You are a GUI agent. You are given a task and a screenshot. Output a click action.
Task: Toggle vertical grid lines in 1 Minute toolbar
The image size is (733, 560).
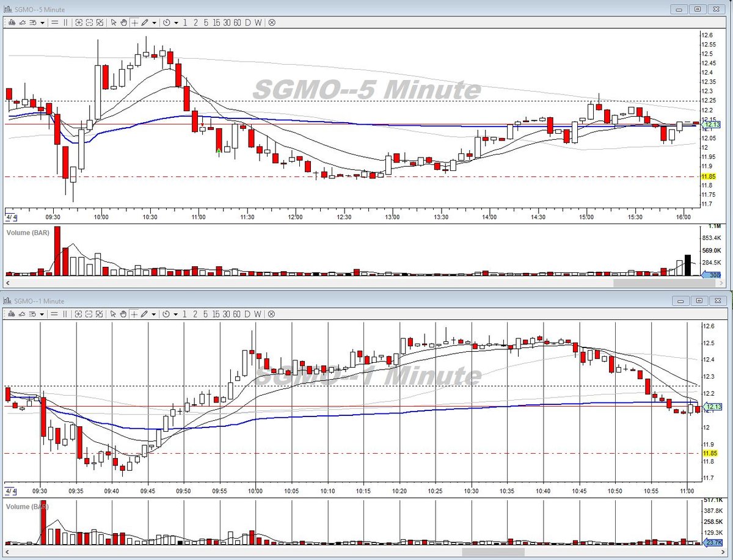[x=65, y=314]
